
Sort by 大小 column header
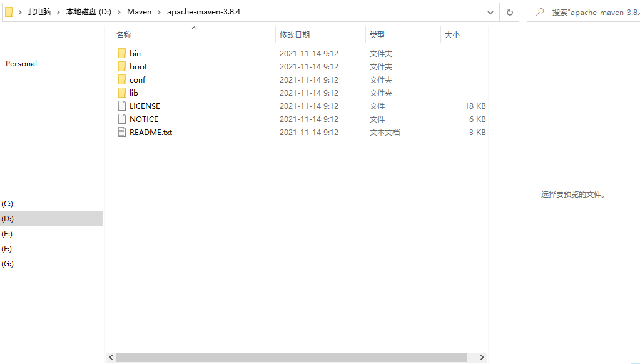[452, 35]
